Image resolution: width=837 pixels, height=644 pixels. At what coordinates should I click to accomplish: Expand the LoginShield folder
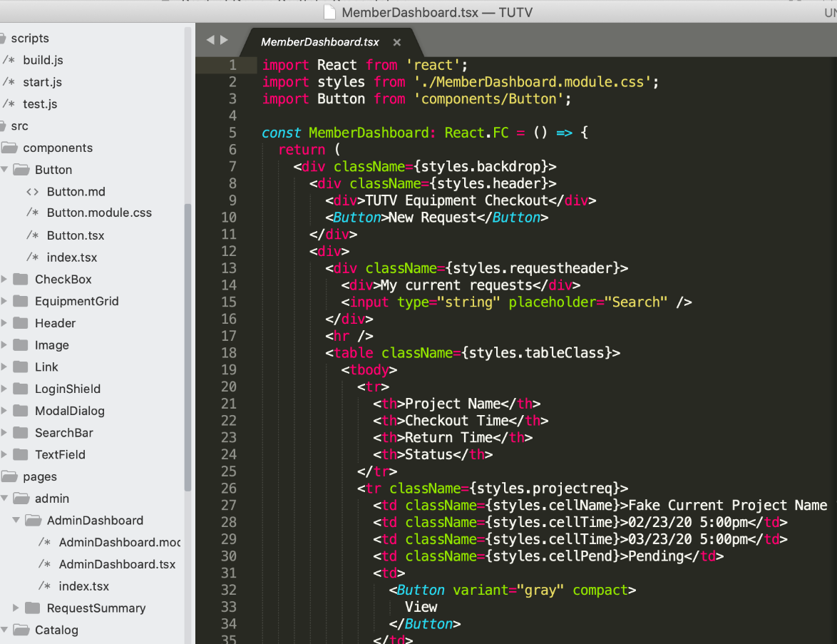(x=4, y=388)
